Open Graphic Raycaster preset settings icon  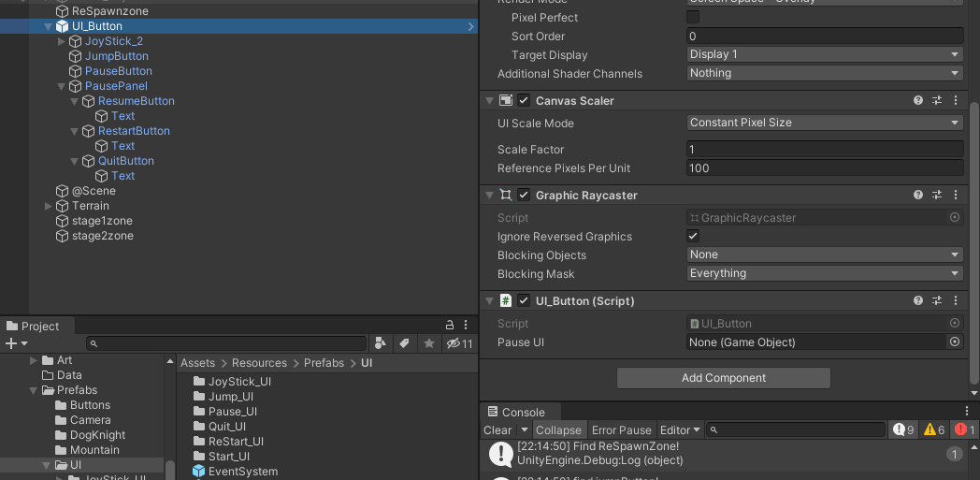[937, 195]
